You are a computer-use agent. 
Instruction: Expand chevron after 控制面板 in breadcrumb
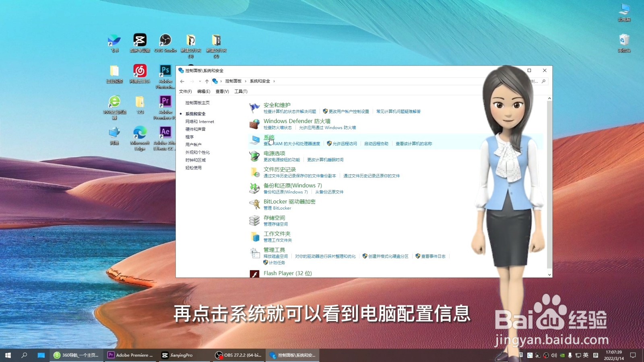246,81
